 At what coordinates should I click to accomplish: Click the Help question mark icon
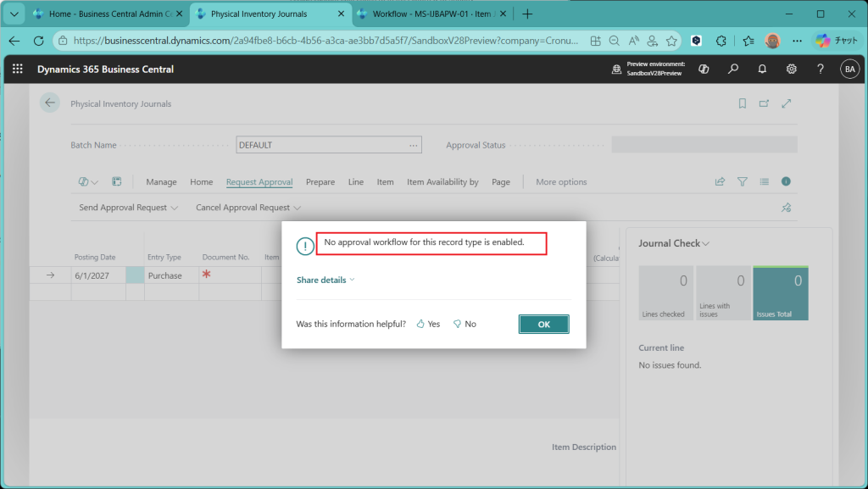[x=820, y=69]
